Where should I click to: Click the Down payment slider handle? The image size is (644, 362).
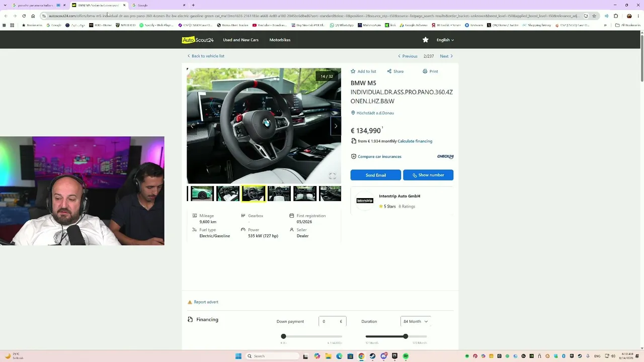pos(283,336)
